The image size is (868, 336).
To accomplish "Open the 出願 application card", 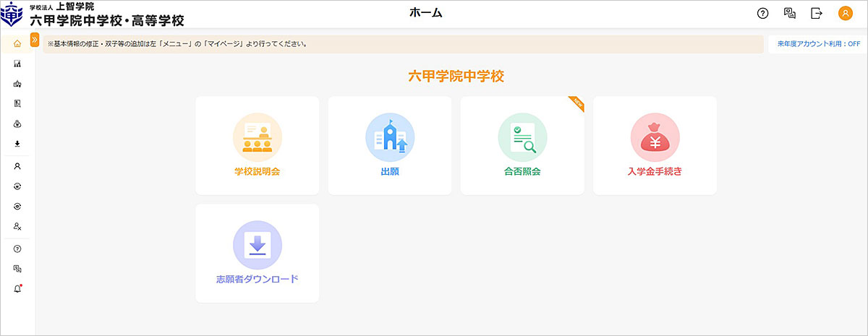I will [x=389, y=145].
